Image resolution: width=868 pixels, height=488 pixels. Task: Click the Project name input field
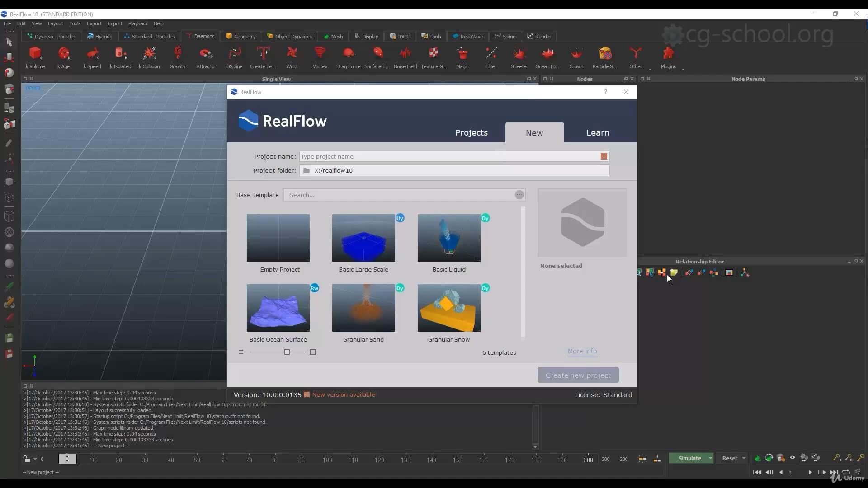pos(454,156)
